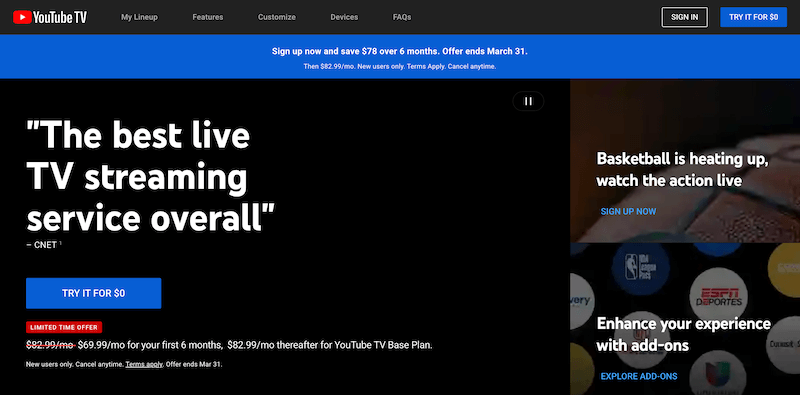Click the Then $82.99/mo banner fine print
The image size is (800, 395).
(399, 66)
